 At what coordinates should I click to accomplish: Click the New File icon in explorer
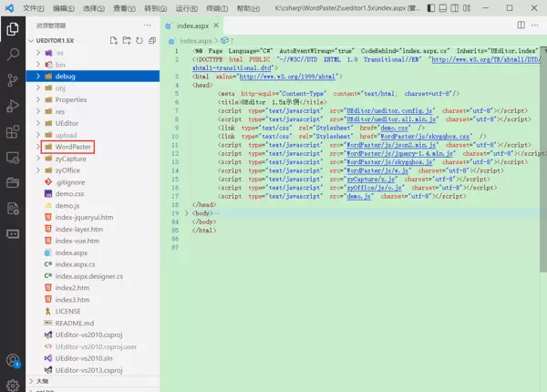click(x=114, y=40)
